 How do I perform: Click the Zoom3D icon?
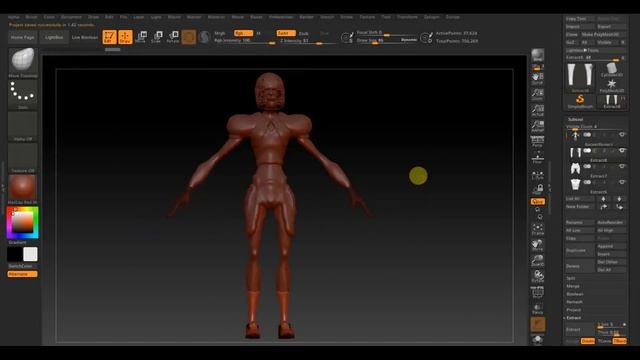coord(538,261)
